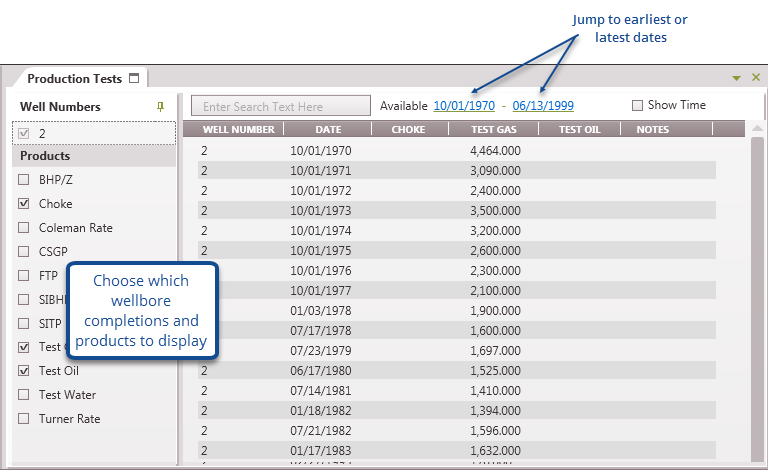
Task: Toggle the CSGP product checkbox
Action: (x=23, y=252)
